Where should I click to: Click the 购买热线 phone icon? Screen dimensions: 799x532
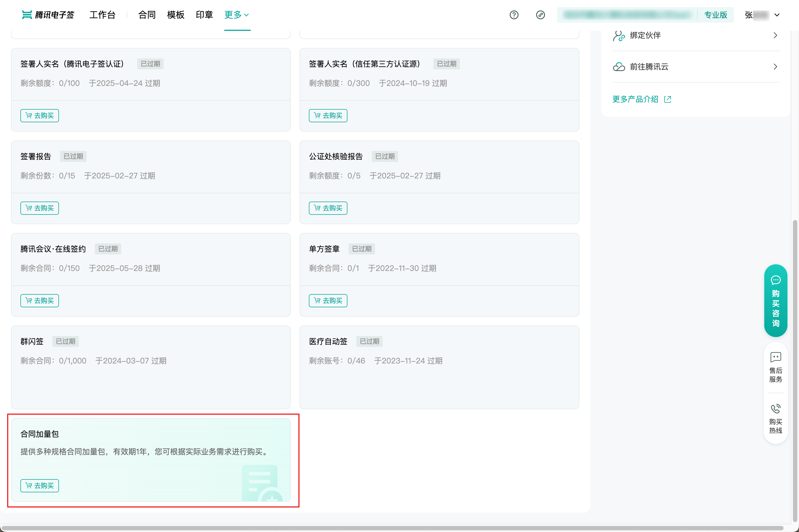(776, 409)
